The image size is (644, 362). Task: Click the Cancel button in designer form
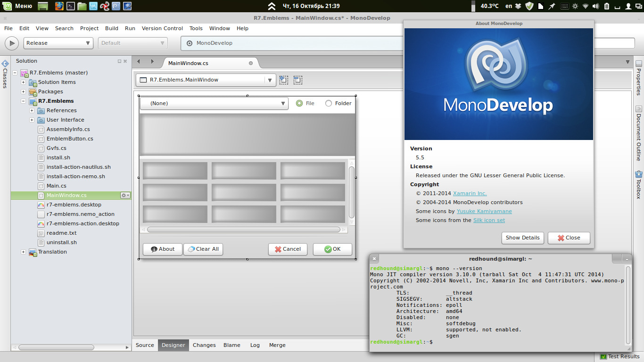coord(288,249)
